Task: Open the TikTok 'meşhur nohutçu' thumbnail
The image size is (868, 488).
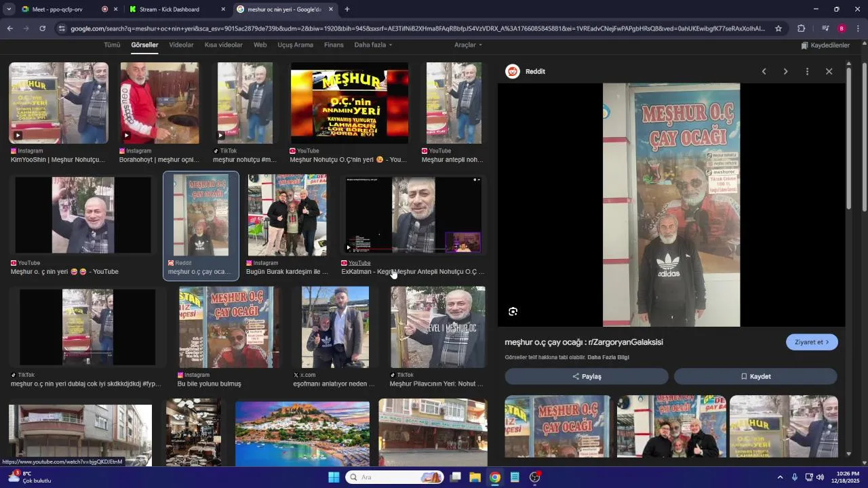Action: (245, 103)
